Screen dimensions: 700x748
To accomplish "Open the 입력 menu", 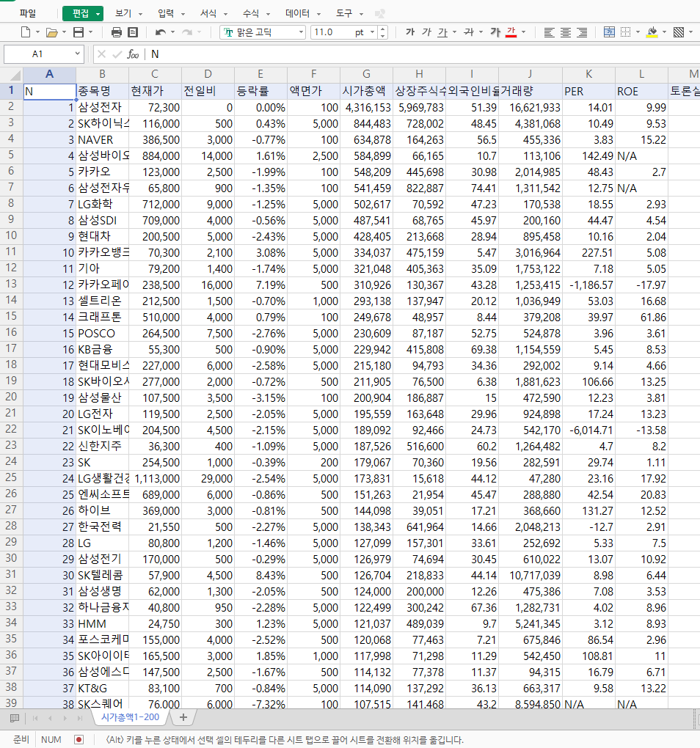I will pos(166,13).
